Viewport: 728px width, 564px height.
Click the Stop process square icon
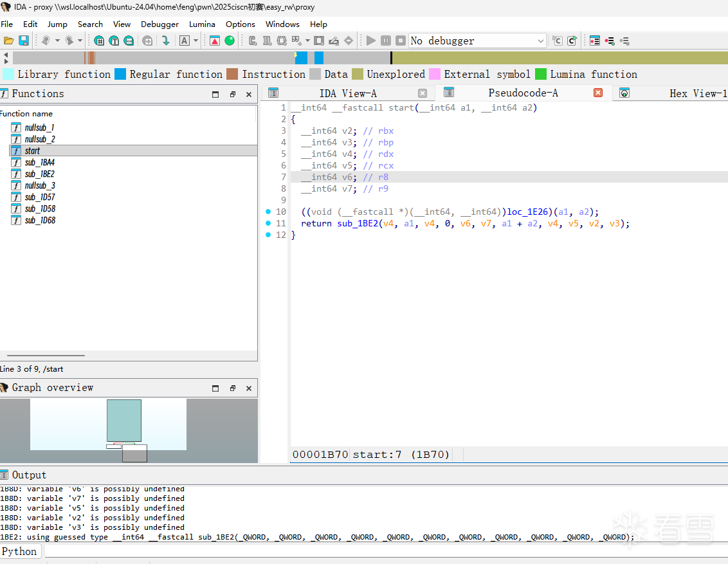point(401,41)
